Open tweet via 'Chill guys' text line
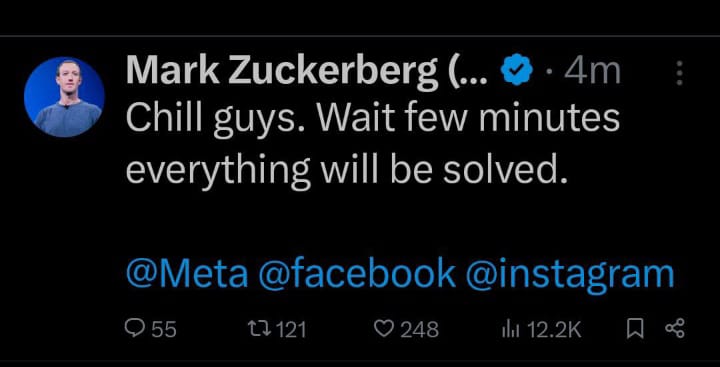720x367 pixels. tap(373, 119)
